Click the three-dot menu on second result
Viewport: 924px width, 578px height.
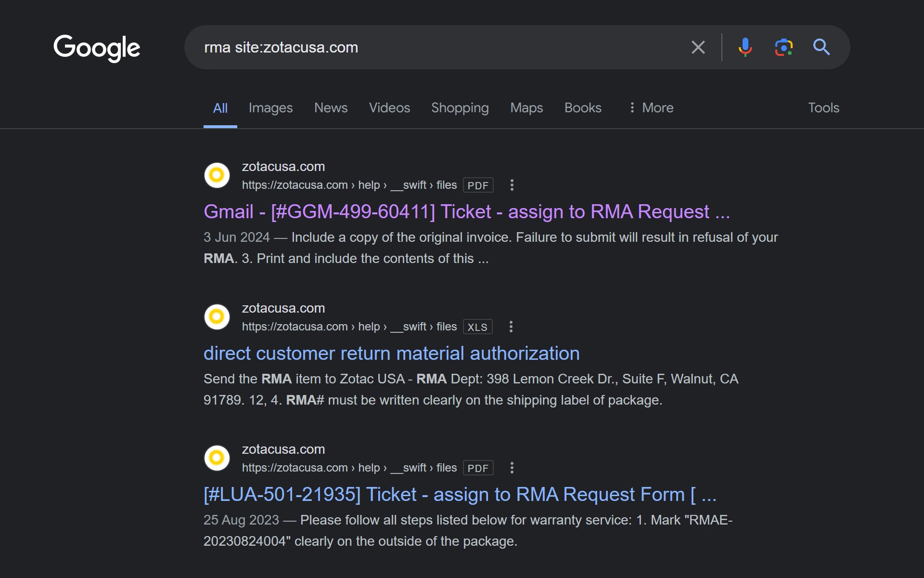[x=512, y=326]
